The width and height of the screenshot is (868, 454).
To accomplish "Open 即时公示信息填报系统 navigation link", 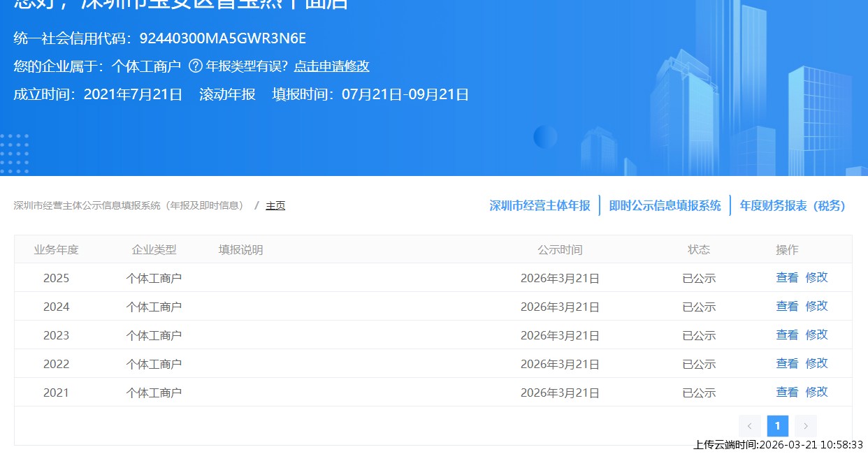I will [664, 205].
